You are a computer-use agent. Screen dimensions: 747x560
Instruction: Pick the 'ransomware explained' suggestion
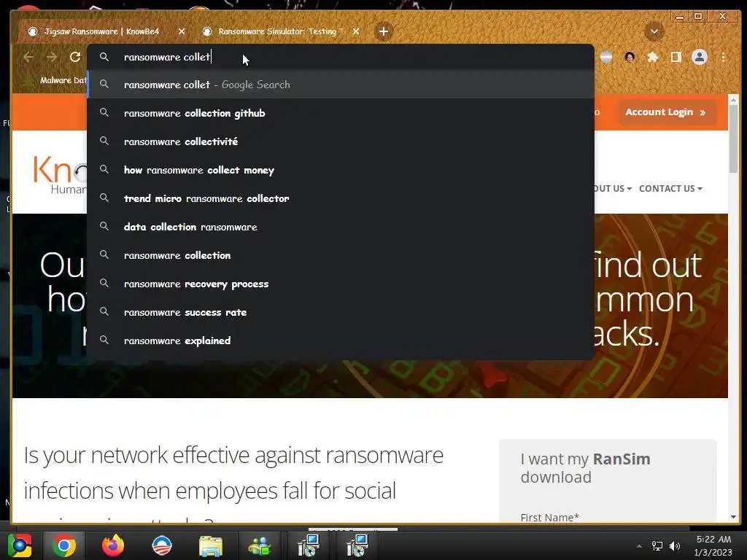tap(341, 341)
